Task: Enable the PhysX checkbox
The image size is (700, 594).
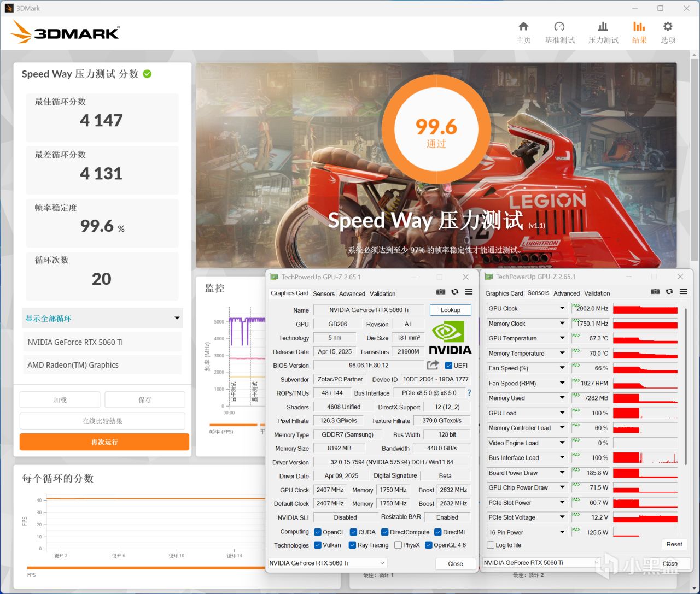Action: [x=398, y=545]
